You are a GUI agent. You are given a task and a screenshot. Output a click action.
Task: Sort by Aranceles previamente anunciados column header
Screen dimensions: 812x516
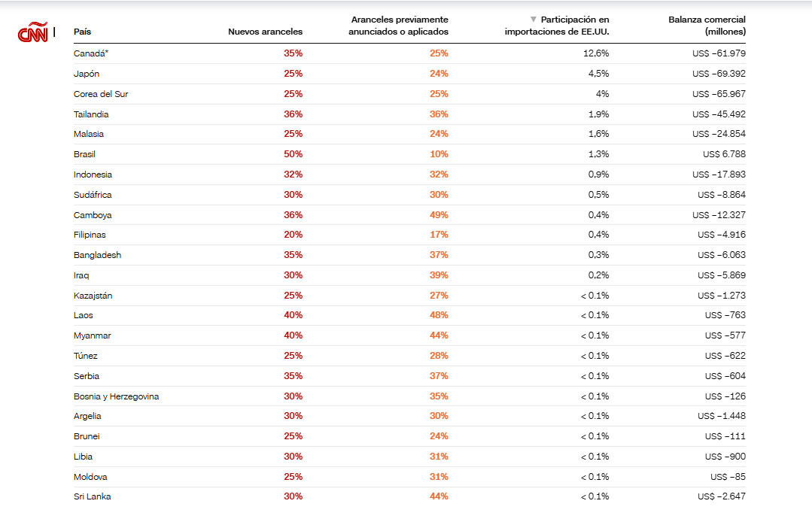[398, 26]
